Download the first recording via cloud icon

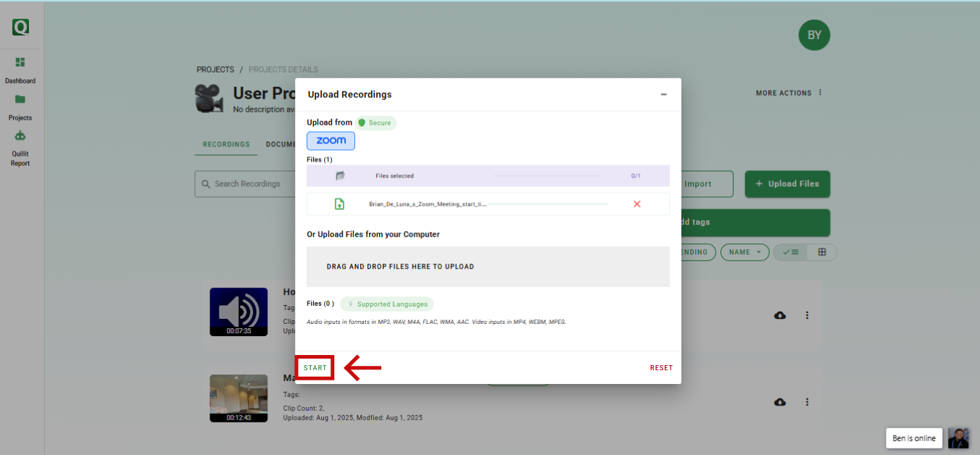780,315
